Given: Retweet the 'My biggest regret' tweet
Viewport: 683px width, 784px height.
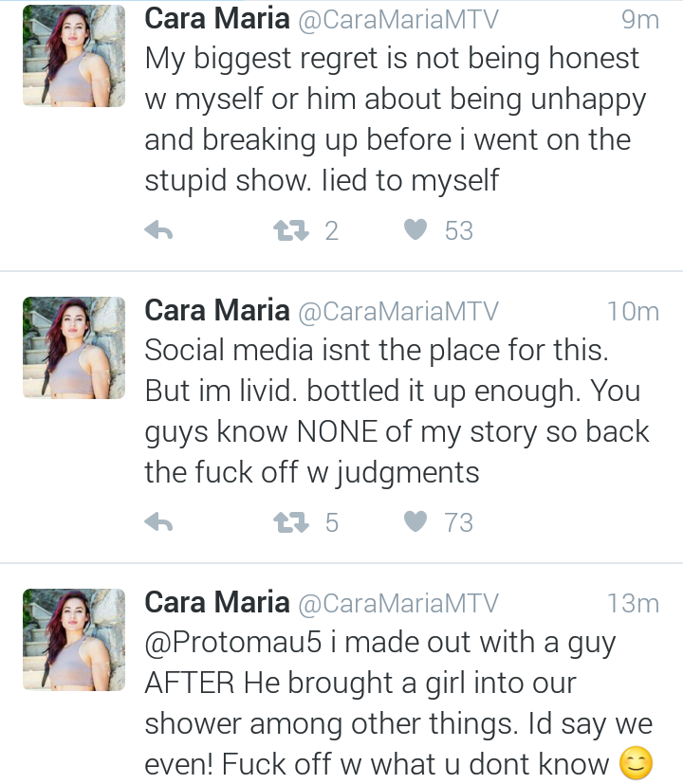Looking at the screenshot, I should (x=290, y=230).
